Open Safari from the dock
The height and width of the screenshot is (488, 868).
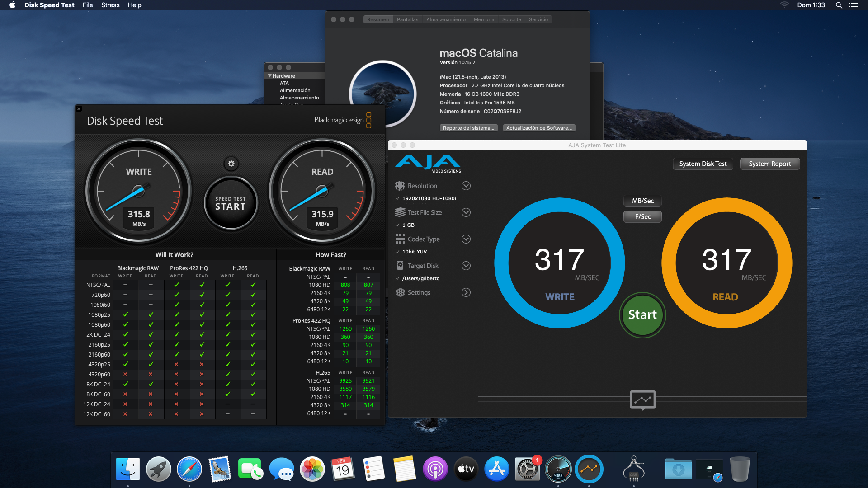point(189,469)
